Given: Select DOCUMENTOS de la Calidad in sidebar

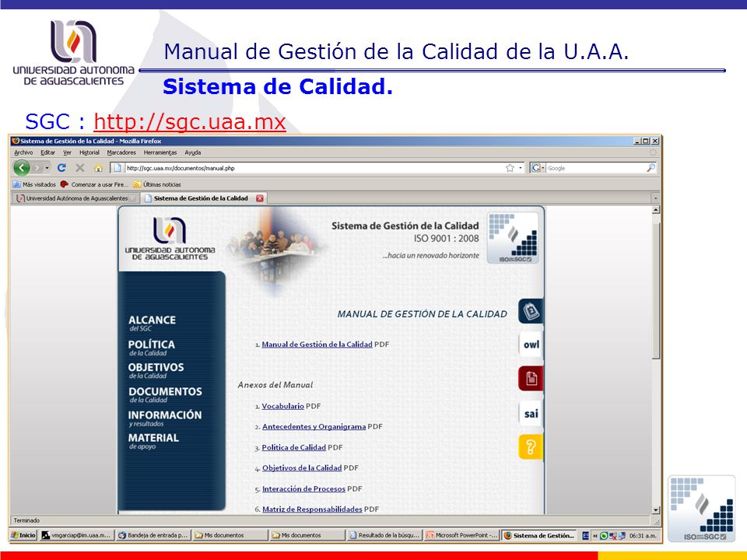Looking at the screenshot, I should coord(165,395).
